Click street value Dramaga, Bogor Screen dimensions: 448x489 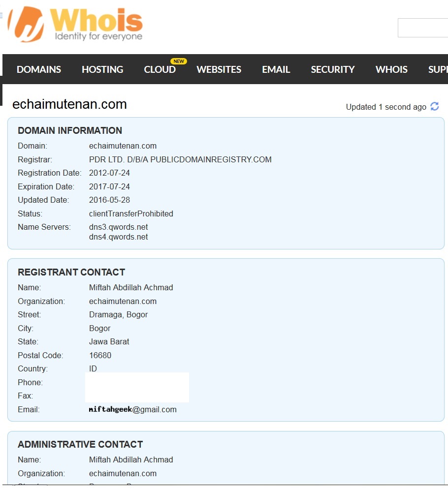pyautogui.click(x=118, y=315)
